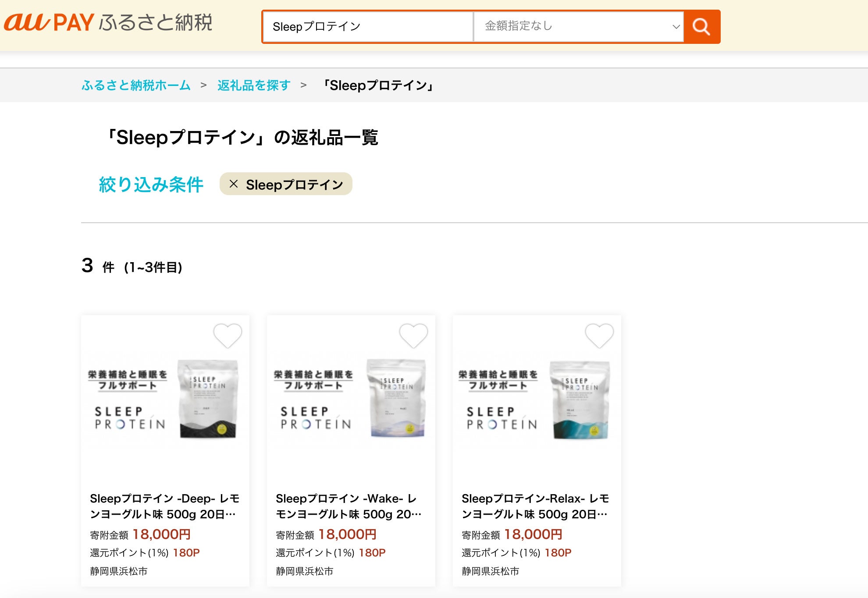Click 静岡県浜松市 under the Relax item
Image resolution: width=868 pixels, height=598 pixels.
490,571
